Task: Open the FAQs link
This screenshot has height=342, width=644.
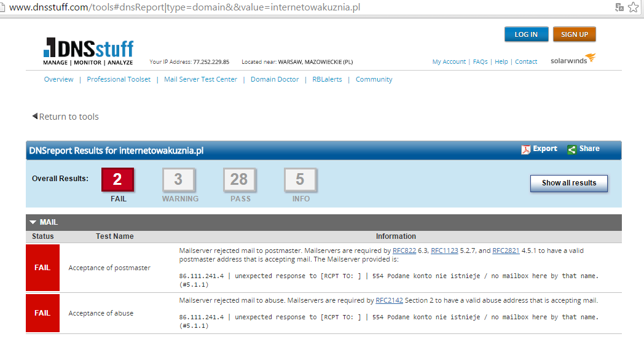Action: click(x=480, y=61)
